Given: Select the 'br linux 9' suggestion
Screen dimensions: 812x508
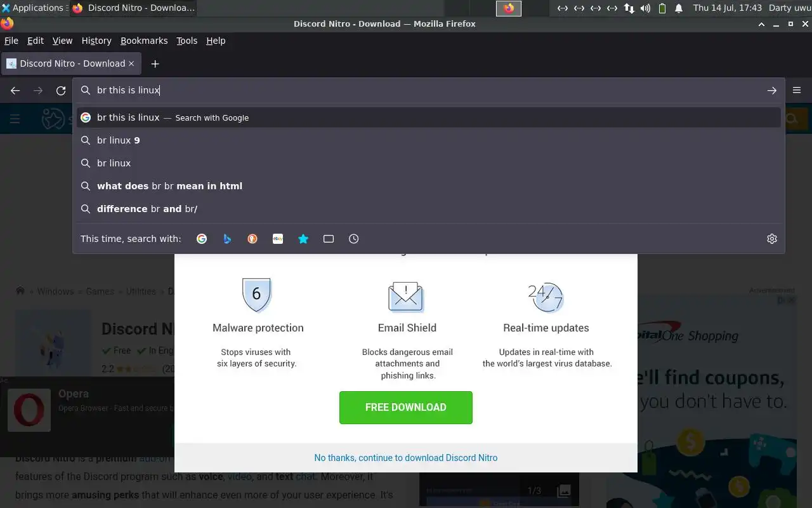Looking at the screenshot, I should tap(429, 140).
